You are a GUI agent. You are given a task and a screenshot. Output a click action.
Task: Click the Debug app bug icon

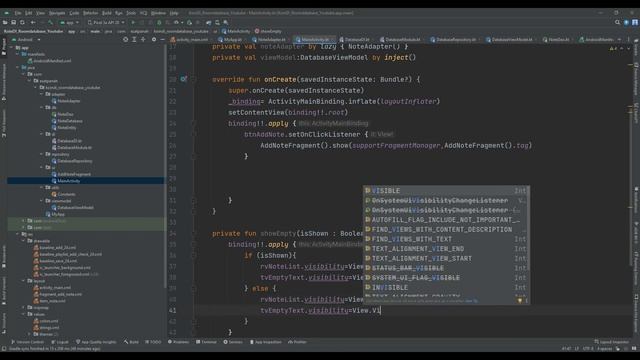click(159, 22)
